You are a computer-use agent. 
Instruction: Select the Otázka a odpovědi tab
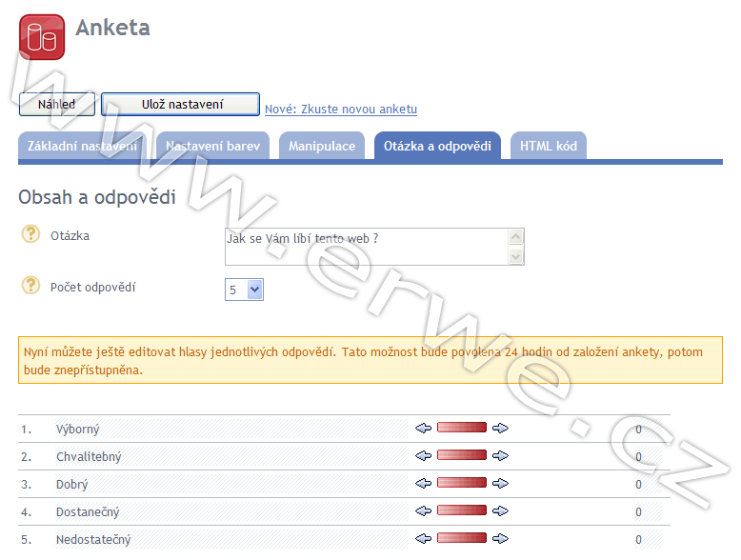pyautogui.click(x=437, y=146)
